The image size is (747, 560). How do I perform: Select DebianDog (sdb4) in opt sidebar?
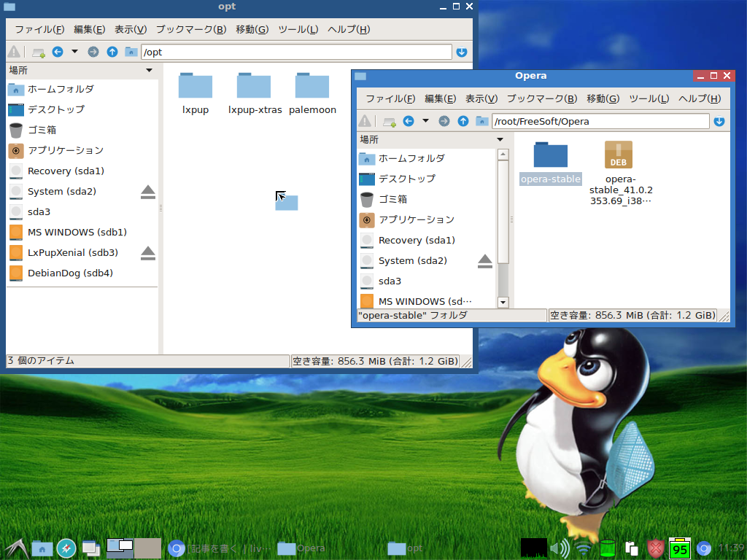point(82,273)
